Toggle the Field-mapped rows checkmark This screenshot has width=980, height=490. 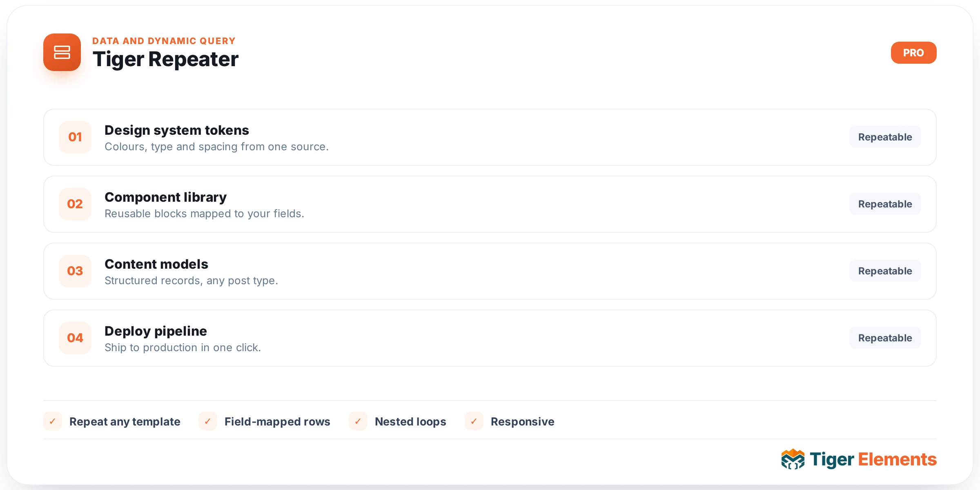[x=208, y=421]
